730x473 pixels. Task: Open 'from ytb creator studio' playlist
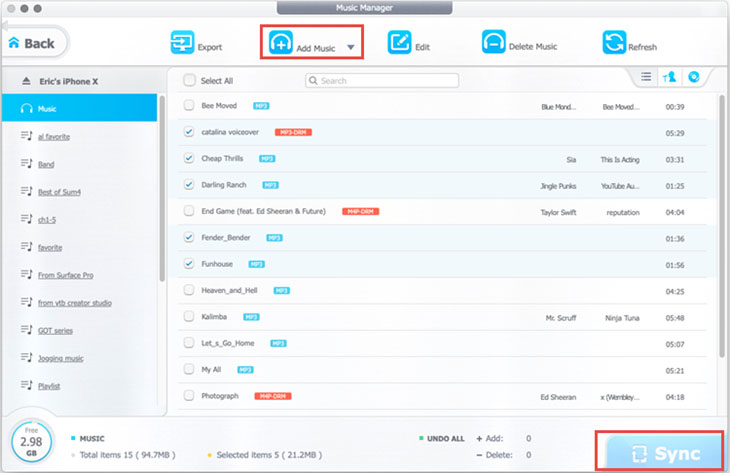(x=75, y=303)
